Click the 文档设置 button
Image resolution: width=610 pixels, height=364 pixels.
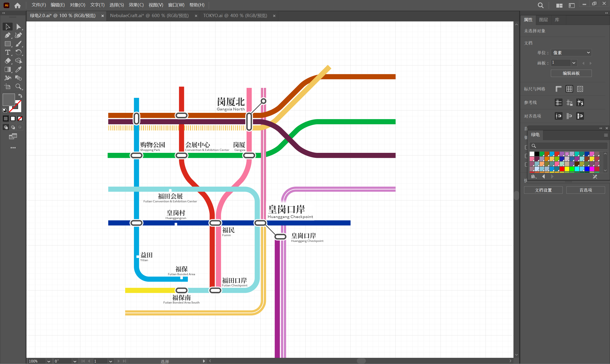click(543, 190)
